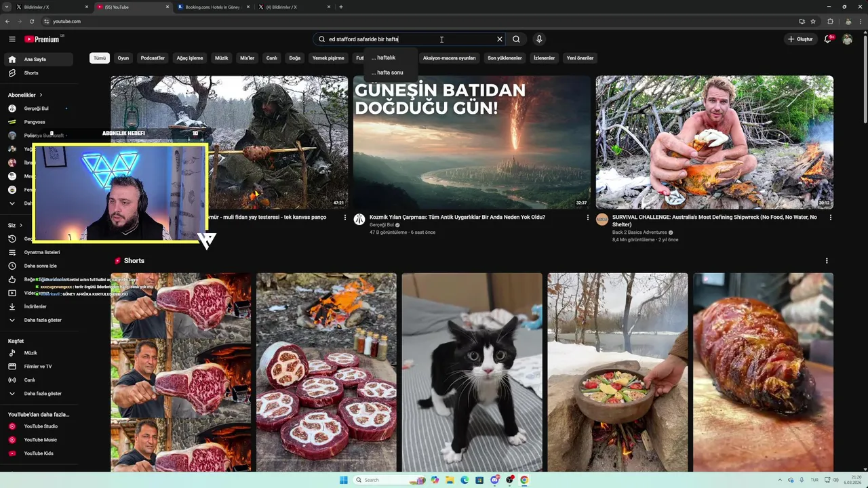Expand Daha fazla göster under Keşfet
868x488 pixels.
[x=39, y=394]
